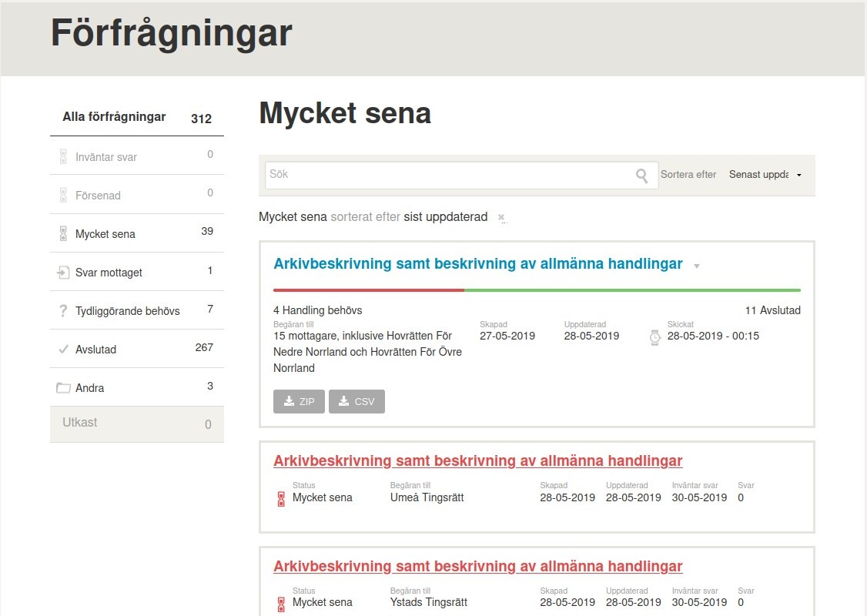Click the Ystads Tingsrätt recipient text

tap(429, 602)
